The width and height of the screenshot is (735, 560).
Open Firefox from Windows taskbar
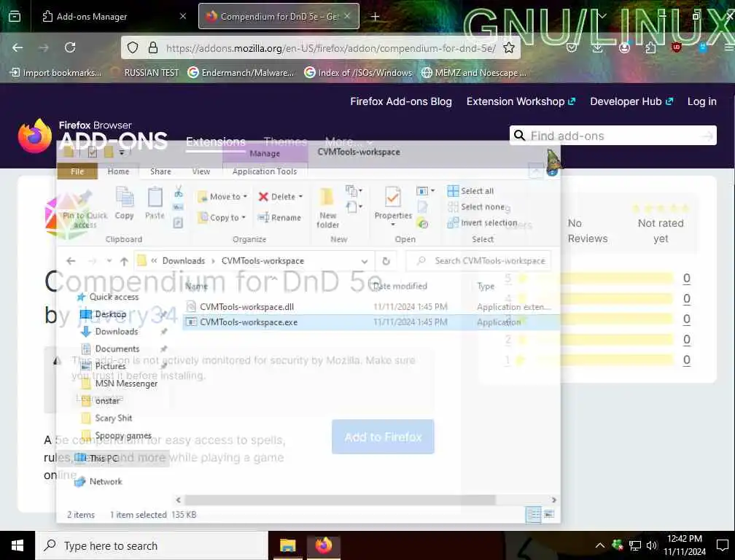point(324,545)
